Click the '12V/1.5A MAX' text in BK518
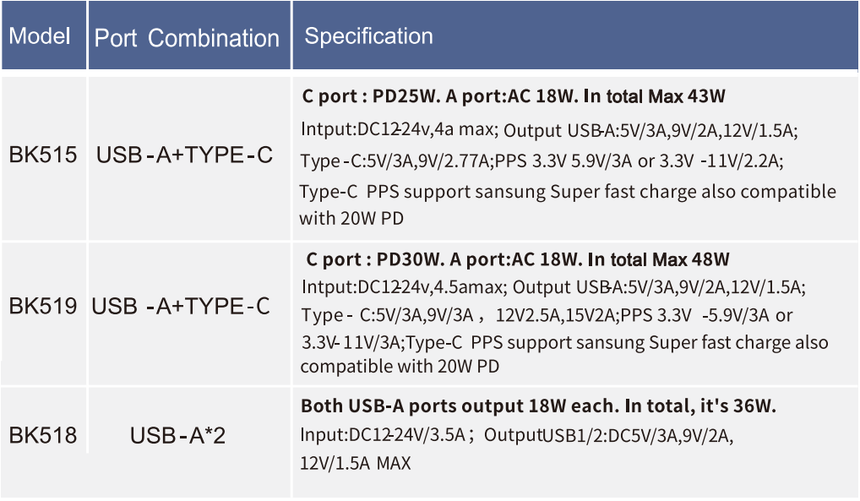Viewport: 860px width, 501px height. click(355, 463)
